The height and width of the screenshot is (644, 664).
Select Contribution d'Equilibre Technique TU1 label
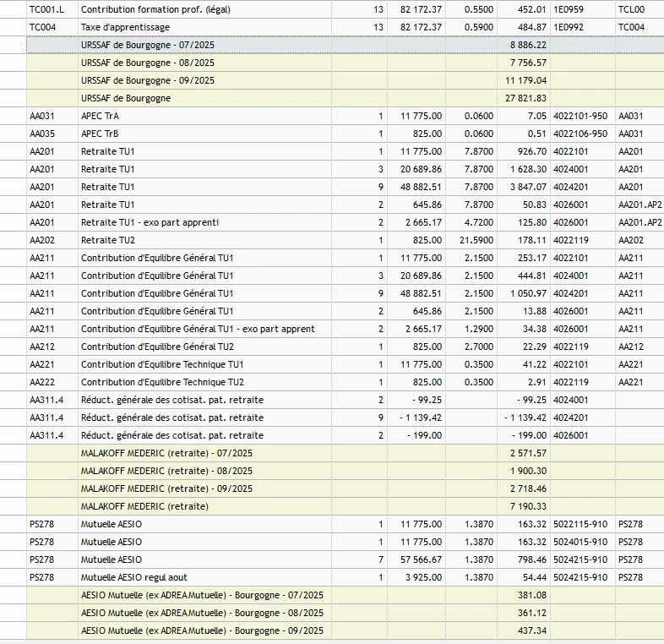tap(162, 364)
